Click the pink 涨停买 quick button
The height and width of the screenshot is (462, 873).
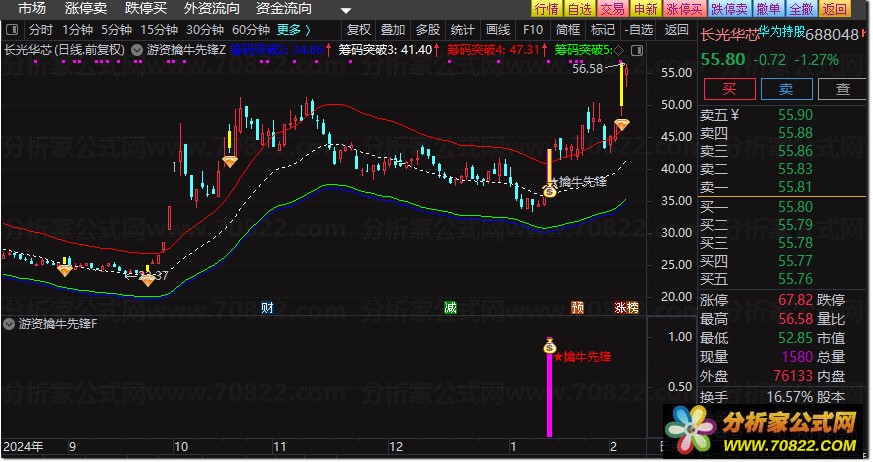pyautogui.click(x=684, y=9)
